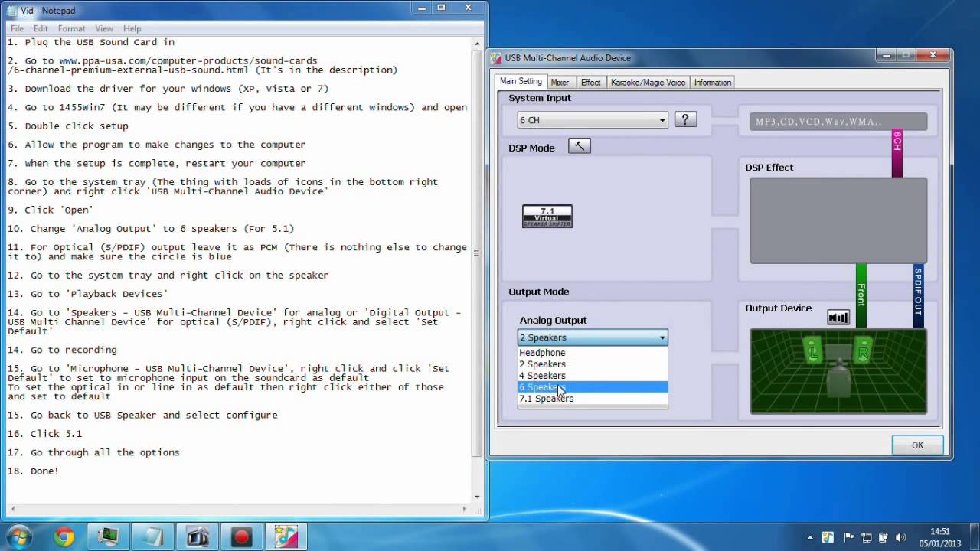Click the Notepad horizontal scroll right arrow

465,509
